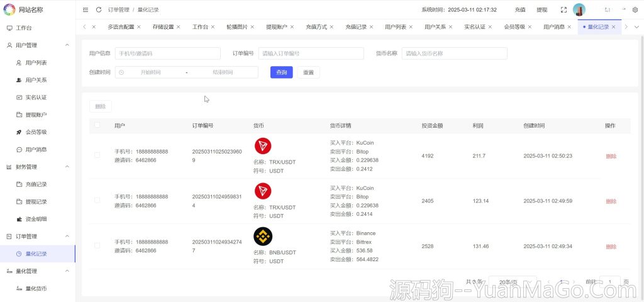Switch to the 用户列表 tab
Screen dimensions: 644x302
pos(396,26)
